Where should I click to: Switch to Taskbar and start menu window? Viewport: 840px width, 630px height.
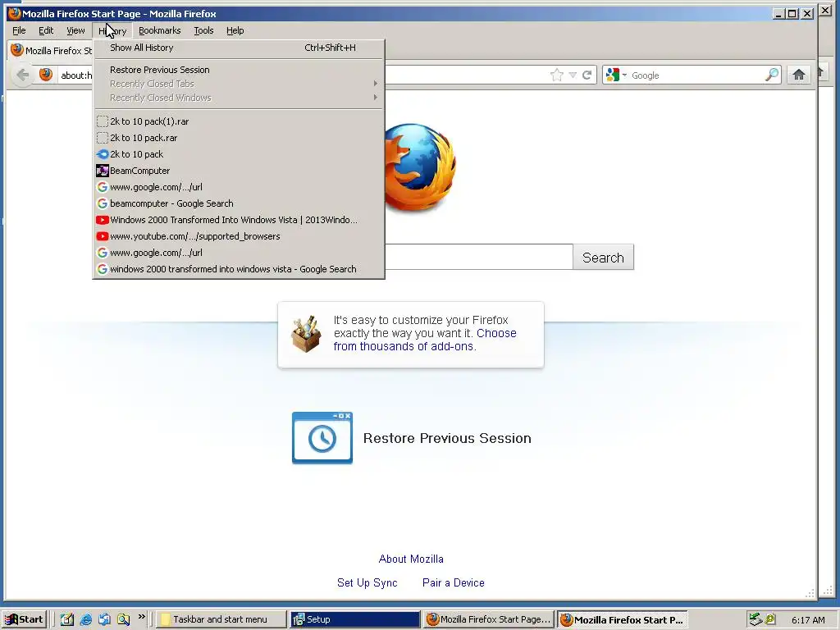[x=222, y=619]
